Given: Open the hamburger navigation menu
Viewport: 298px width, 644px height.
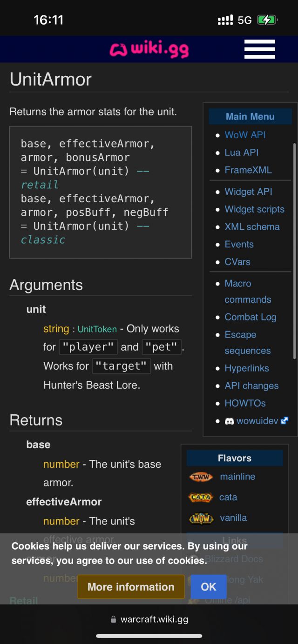Looking at the screenshot, I should click(259, 49).
